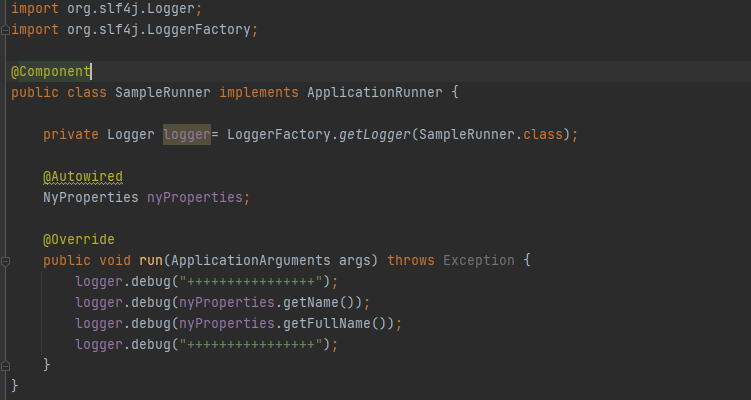Click the @Override annotation
This screenshot has height=400, width=751.
(79, 240)
